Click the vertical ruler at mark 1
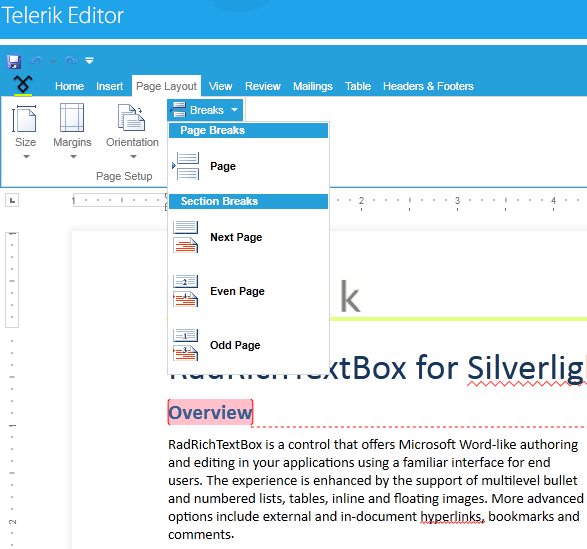This screenshot has width=587, height=549. click(x=12, y=426)
